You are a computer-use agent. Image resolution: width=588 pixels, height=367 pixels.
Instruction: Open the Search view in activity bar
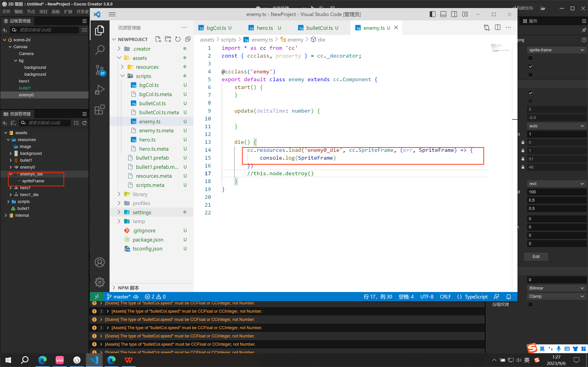click(100, 50)
